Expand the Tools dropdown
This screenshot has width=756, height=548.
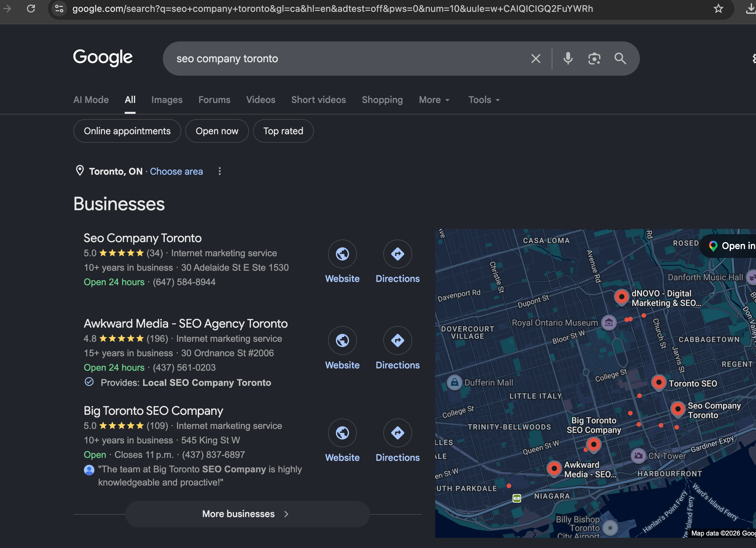pyautogui.click(x=484, y=100)
